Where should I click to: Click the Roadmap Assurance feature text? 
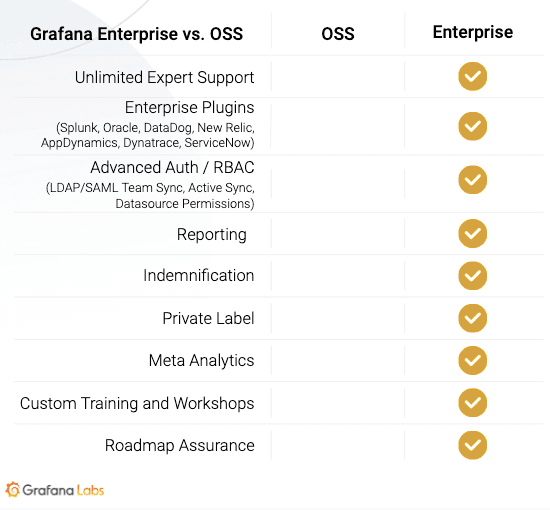[180, 445]
